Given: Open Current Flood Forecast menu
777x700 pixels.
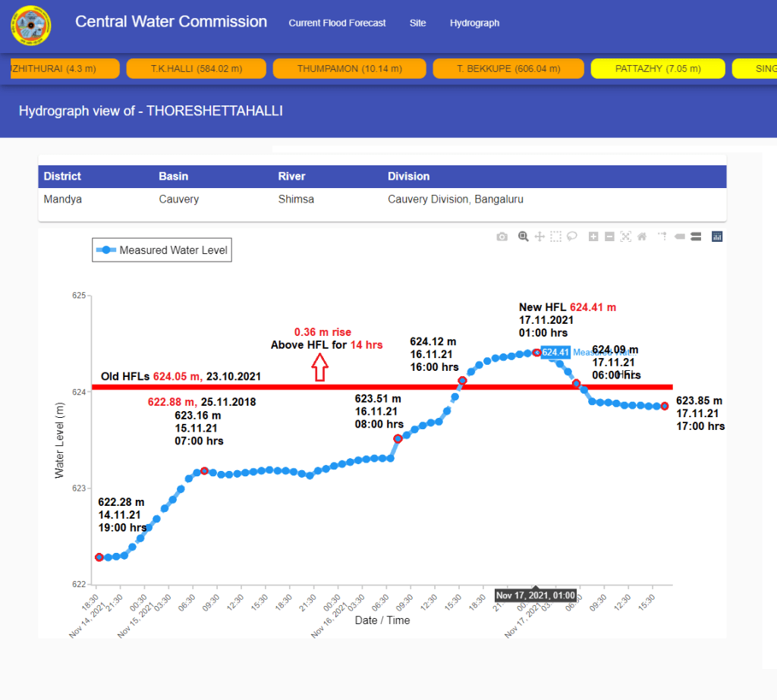Looking at the screenshot, I should [x=337, y=24].
